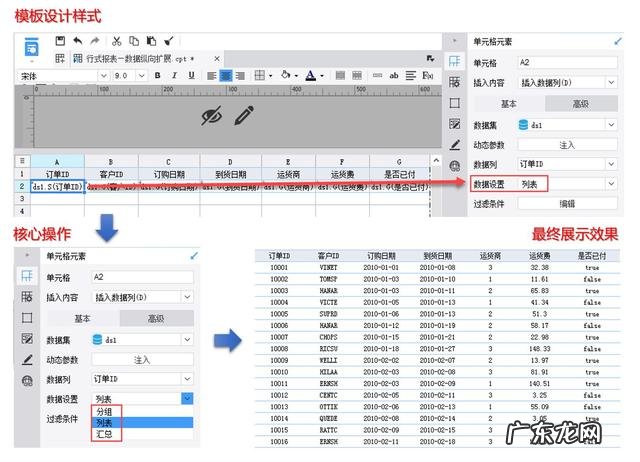
Task: Click cell element icon in 核心操作 sidebar
Action: point(27,275)
